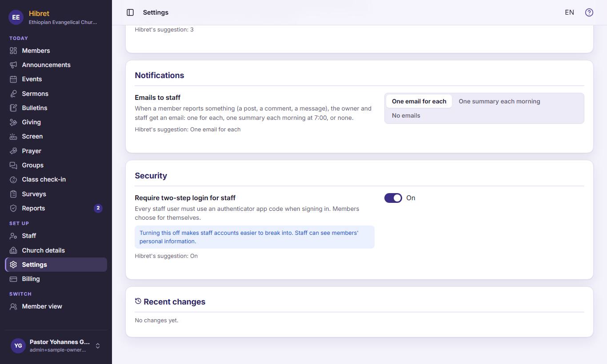Click the Staff person icon
The width and height of the screenshot is (607, 364).
click(x=13, y=236)
